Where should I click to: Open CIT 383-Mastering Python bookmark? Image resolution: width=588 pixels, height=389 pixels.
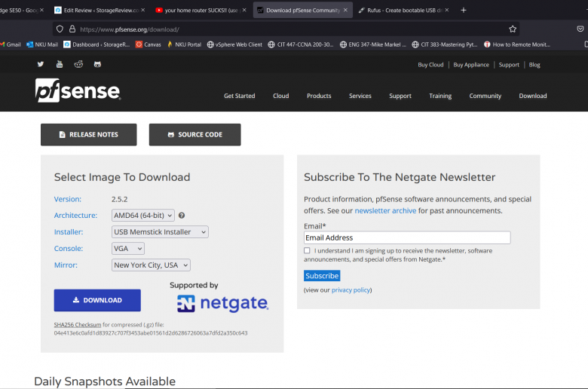[445, 44]
